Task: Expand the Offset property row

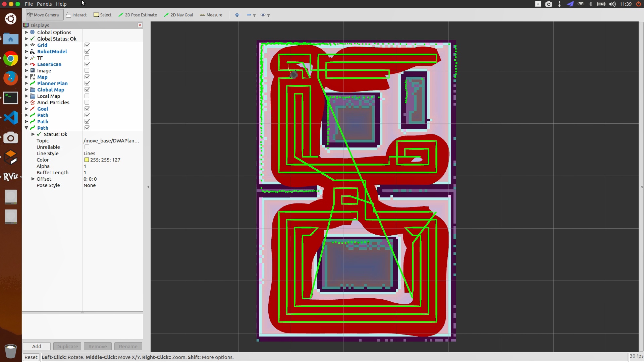Action: (33, 179)
